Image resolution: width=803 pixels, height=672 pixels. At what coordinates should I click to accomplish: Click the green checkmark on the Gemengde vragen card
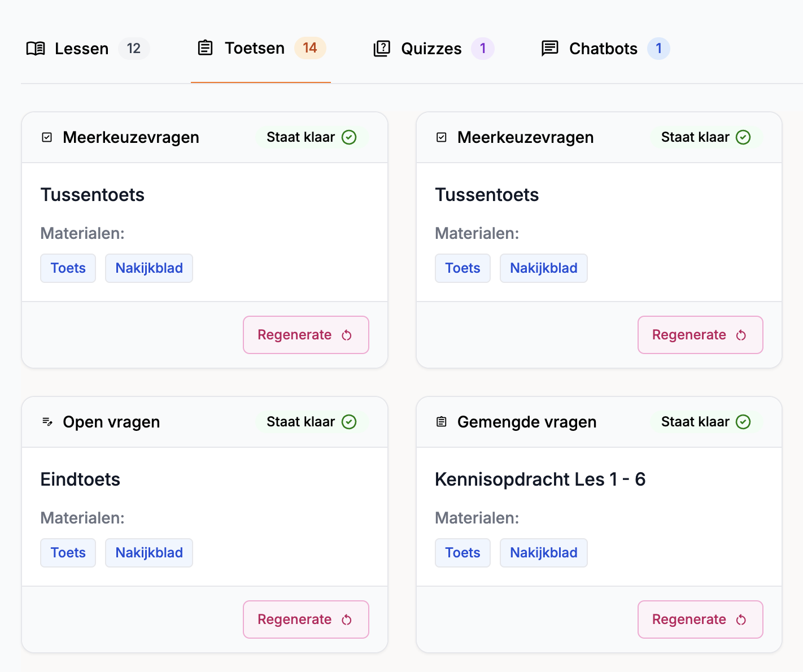743,422
